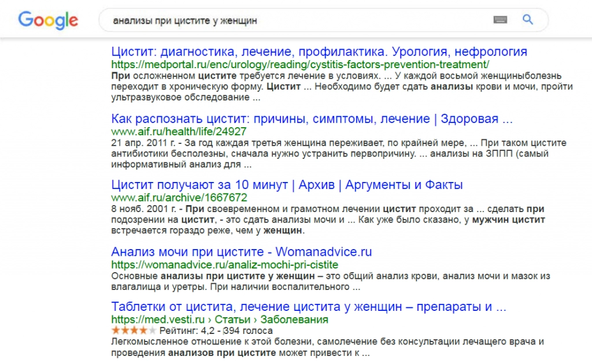Viewport: 592px width, 364px height.
Task: Click 'Рейтинг: 4,2 - 394 голоса' text
Action: tap(216, 331)
